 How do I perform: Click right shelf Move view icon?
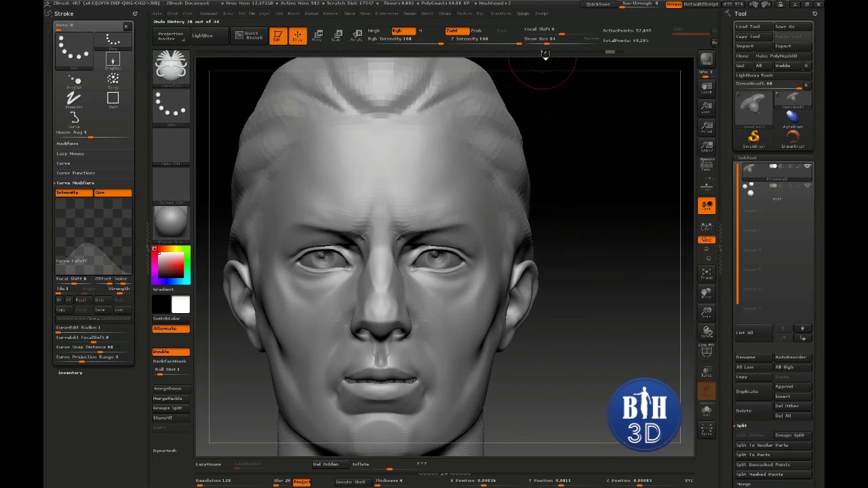[x=707, y=293]
